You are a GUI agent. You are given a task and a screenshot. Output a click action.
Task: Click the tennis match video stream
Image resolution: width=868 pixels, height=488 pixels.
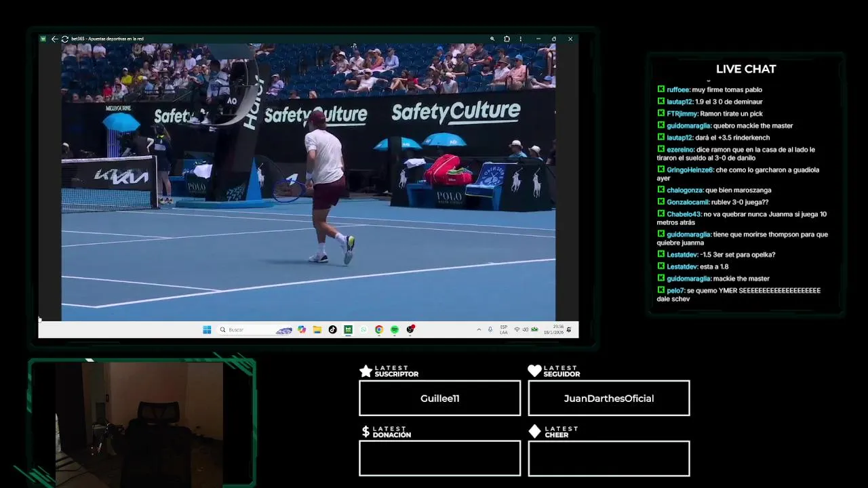pyautogui.click(x=309, y=182)
